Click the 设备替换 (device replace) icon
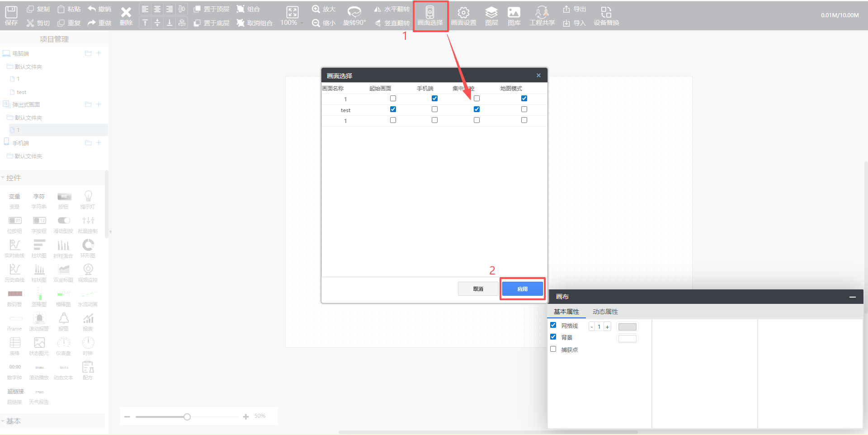868x435 pixels. (606, 15)
